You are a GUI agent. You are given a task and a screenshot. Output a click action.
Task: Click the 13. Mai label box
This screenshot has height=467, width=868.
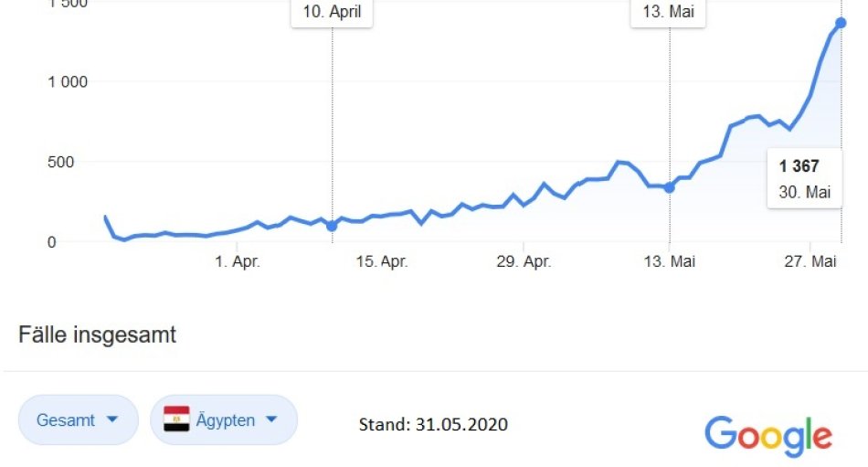(x=669, y=13)
